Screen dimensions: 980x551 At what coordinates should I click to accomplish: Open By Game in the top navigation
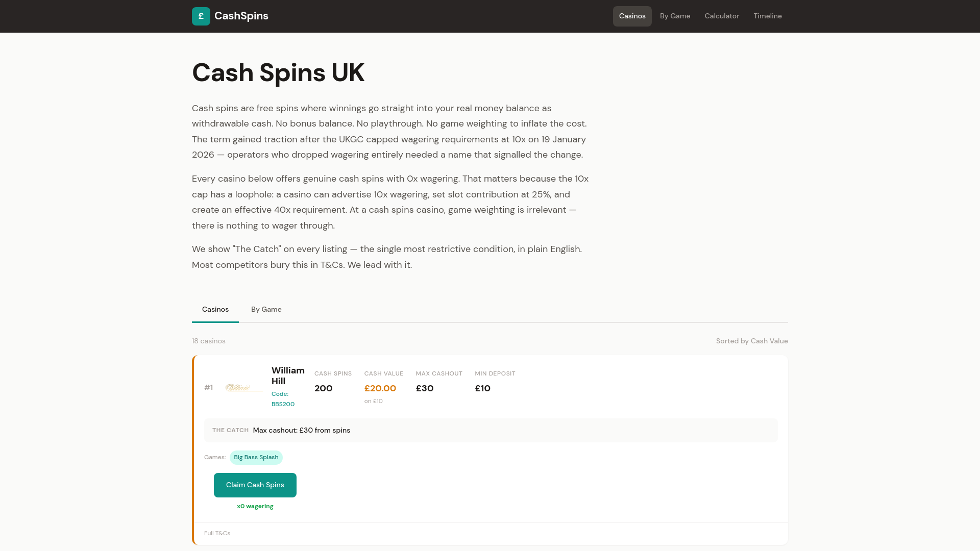[x=675, y=16]
